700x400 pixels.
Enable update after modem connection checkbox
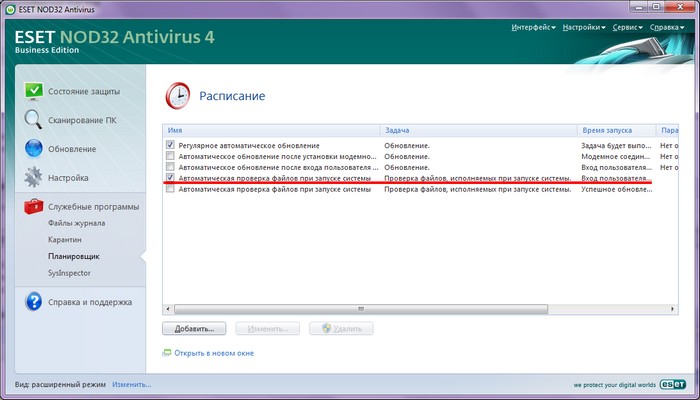tap(170, 156)
